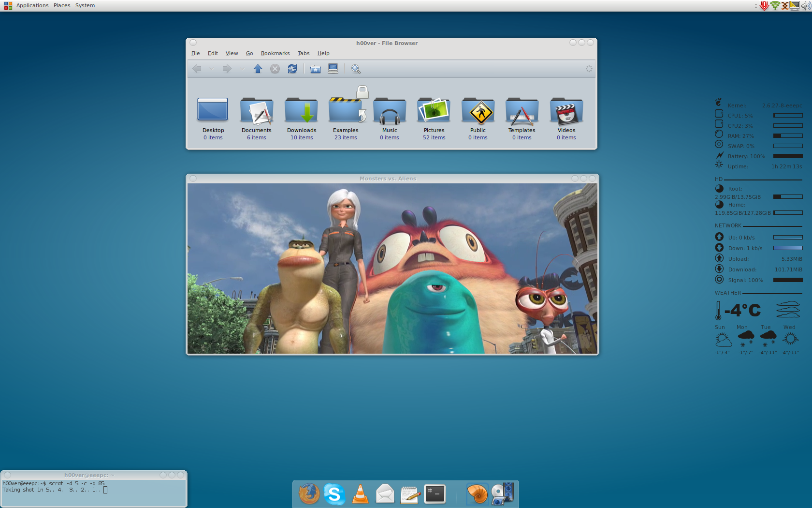Image resolution: width=812 pixels, height=508 pixels.
Task: Open the Bookmarks menu
Action: pos(275,54)
